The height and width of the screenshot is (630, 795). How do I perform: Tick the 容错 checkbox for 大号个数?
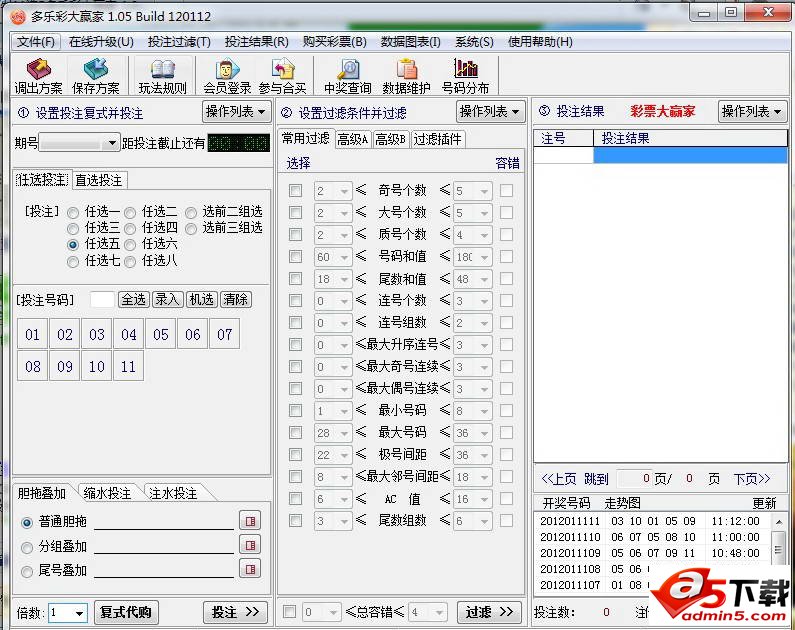pos(506,212)
